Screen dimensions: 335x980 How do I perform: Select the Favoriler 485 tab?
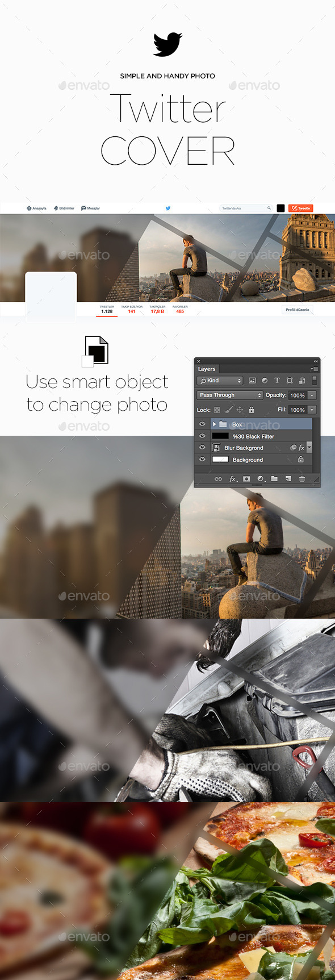pos(180,310)
